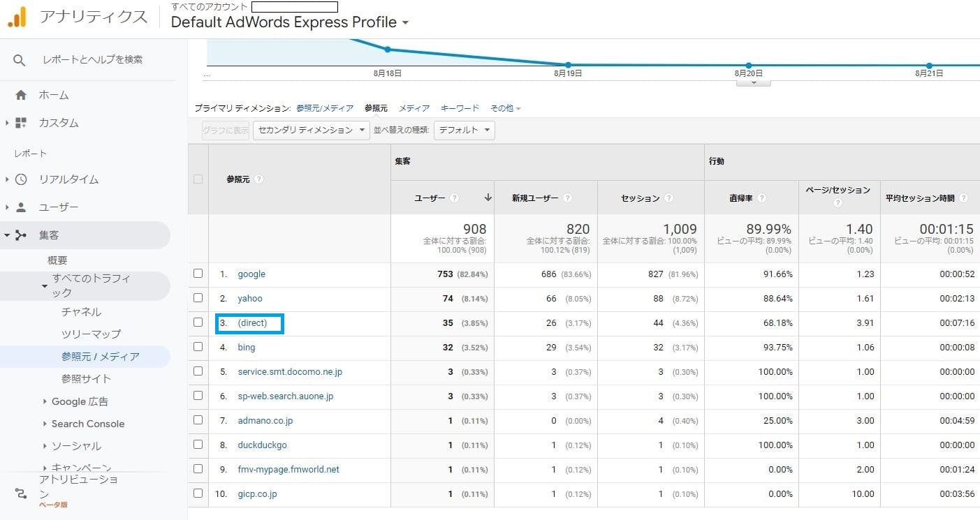Click the Google Analytics logo icon

17,17
